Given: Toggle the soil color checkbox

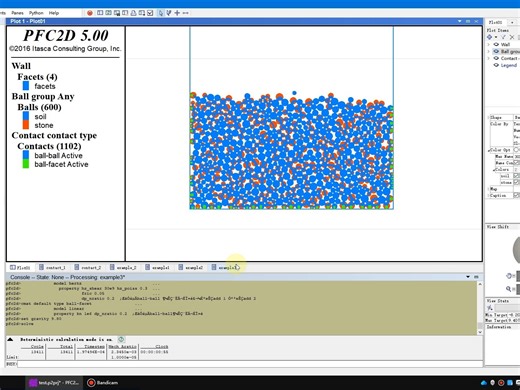Looking at the screenshot, I should [x=517, y=176].
